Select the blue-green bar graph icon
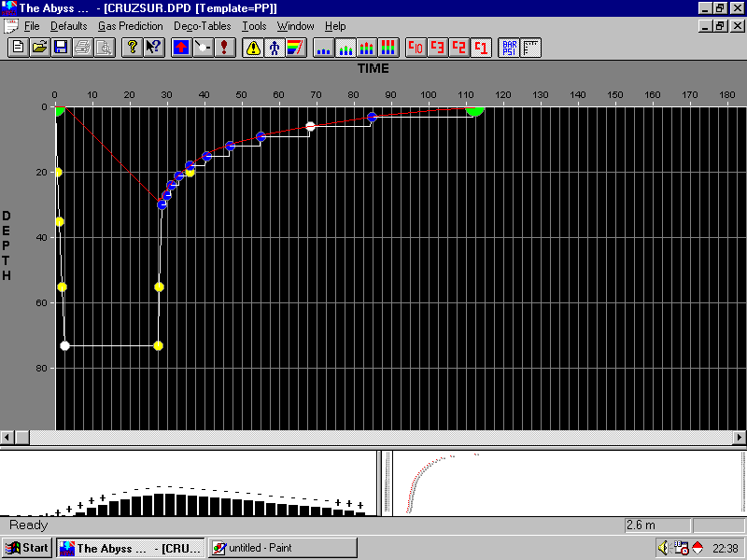 (x=345, y=48)
